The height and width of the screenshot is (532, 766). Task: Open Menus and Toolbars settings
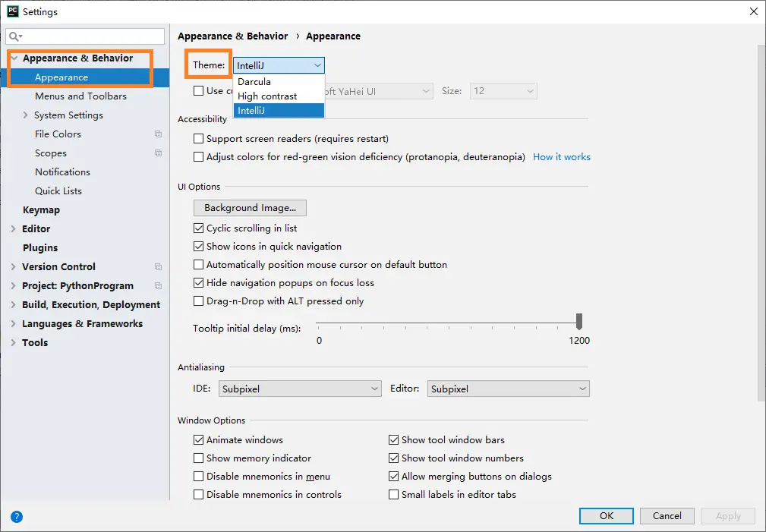tap(80, 96)
